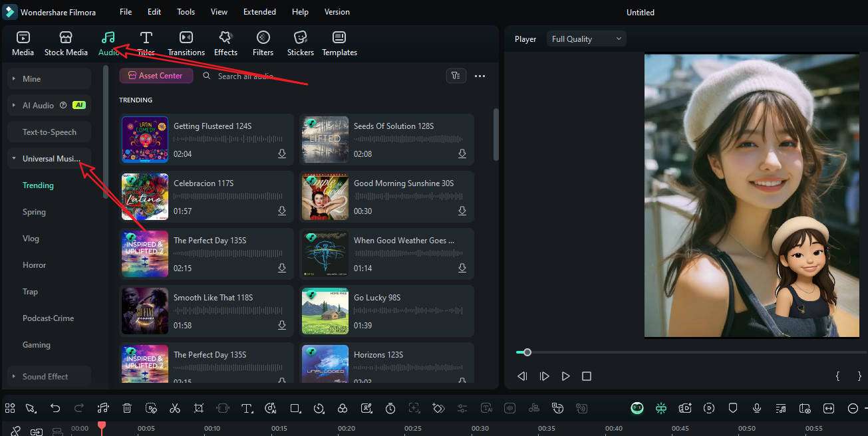Toggle the green auto ripple icon
This screenshot has width=868, height=436.
661,408
